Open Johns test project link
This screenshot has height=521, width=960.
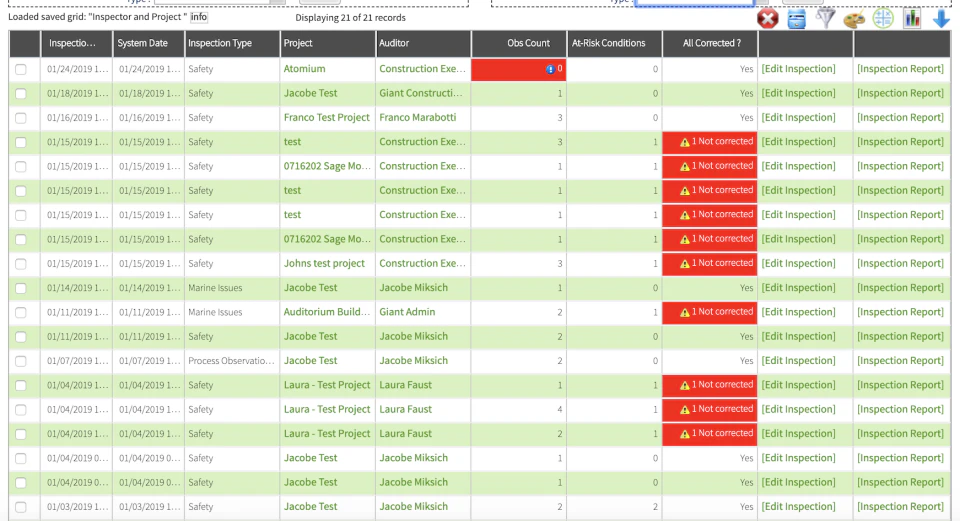point(324,263)
